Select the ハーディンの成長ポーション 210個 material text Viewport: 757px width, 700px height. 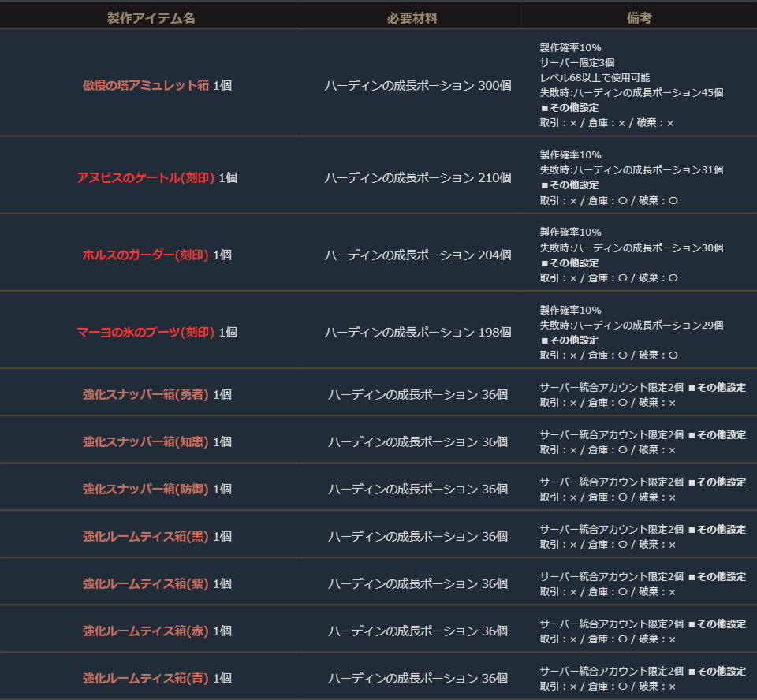click(417, 177)
